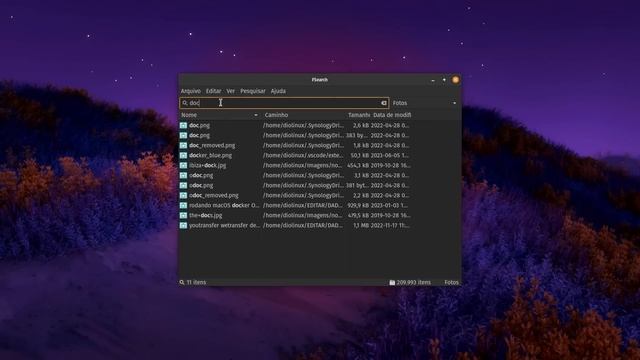Clear the search text with the erase icon

click(384, 103)
